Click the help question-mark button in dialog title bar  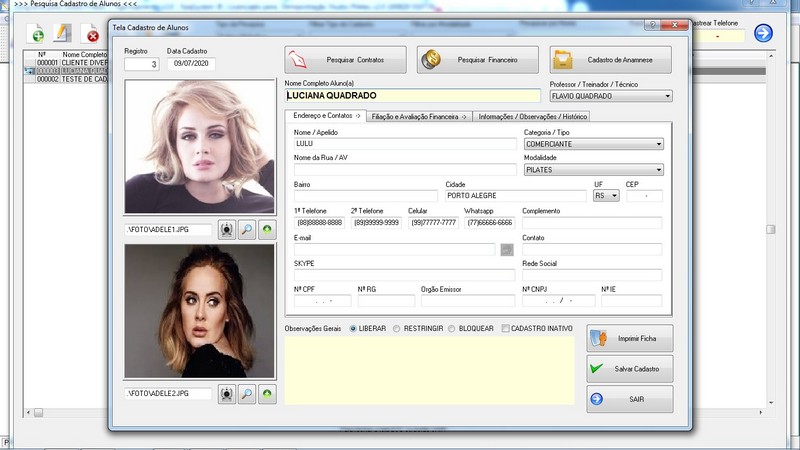[x=652, y=24]
